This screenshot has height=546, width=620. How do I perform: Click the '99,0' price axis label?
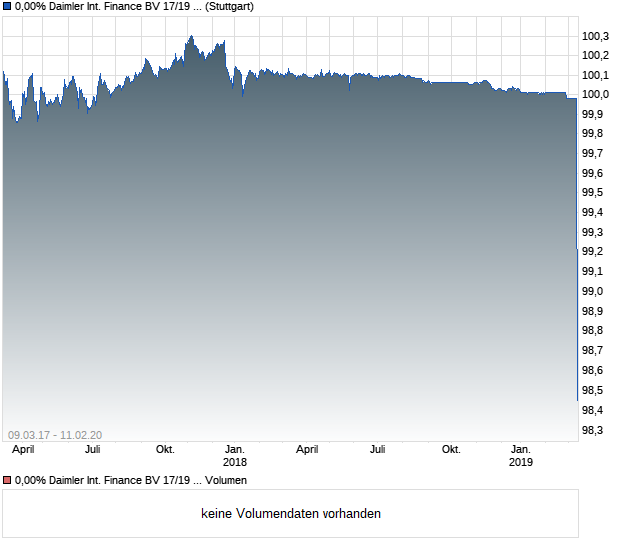[592, 291]
